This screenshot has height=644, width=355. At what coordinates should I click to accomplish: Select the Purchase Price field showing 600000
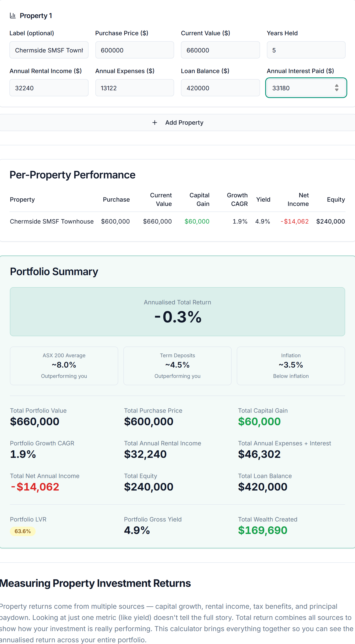click(135, 50)
